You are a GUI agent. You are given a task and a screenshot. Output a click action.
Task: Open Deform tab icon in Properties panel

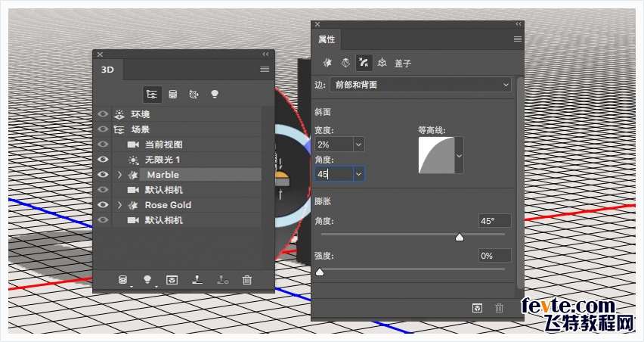(x=345, y=63)
